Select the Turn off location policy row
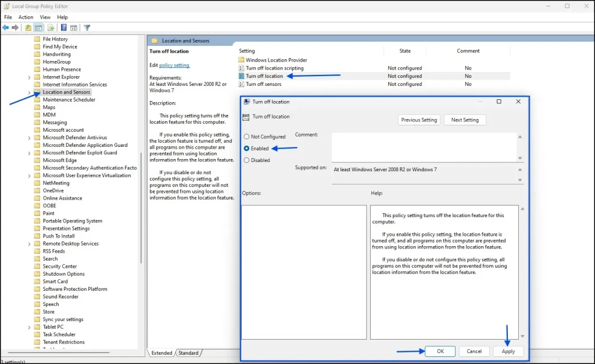The height and width of the screenshot is (364, 595). (374, 76)
